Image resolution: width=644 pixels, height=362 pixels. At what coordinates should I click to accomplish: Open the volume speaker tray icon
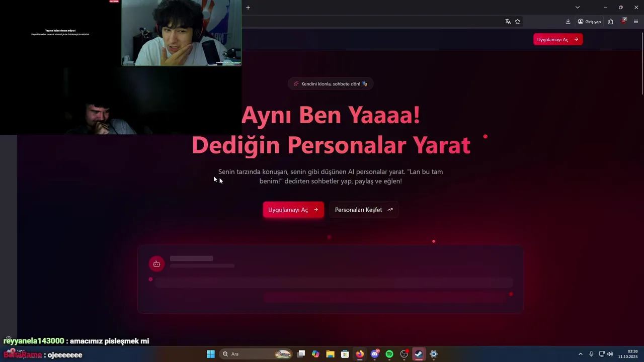click(610, 354)
